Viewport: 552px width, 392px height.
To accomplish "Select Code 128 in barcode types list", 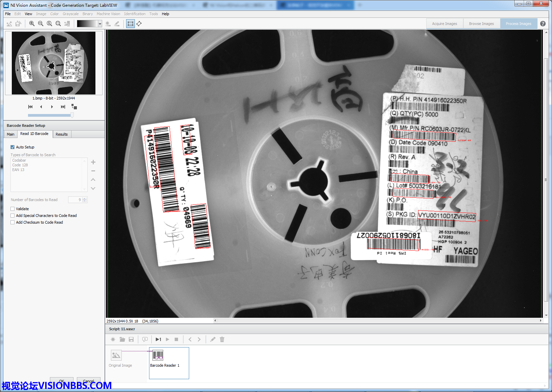I will [20, 165].
